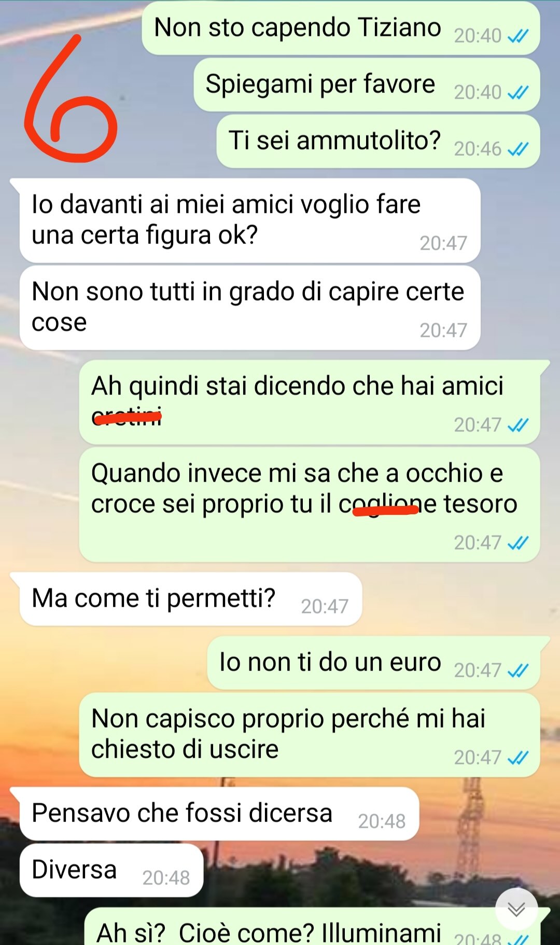Viewport: 560px width, 945px height.
Task: Tap the 'Spiegami per favore' message text
Action: pos(320,84)
